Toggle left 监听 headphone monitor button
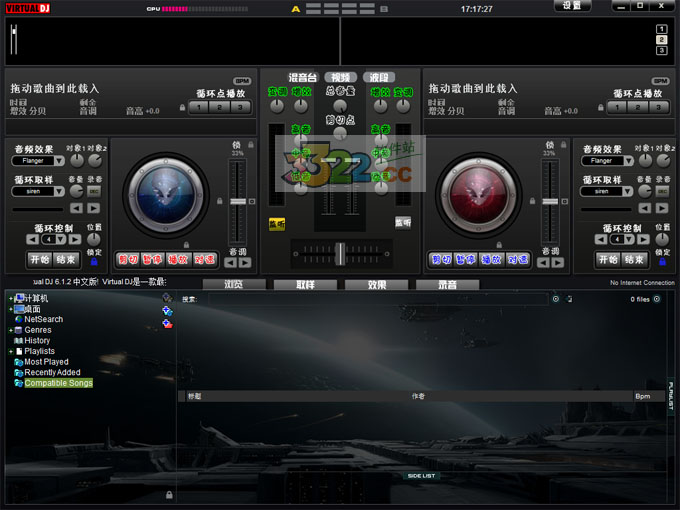Viewport: 680px width, 510px height. [277, 224]
